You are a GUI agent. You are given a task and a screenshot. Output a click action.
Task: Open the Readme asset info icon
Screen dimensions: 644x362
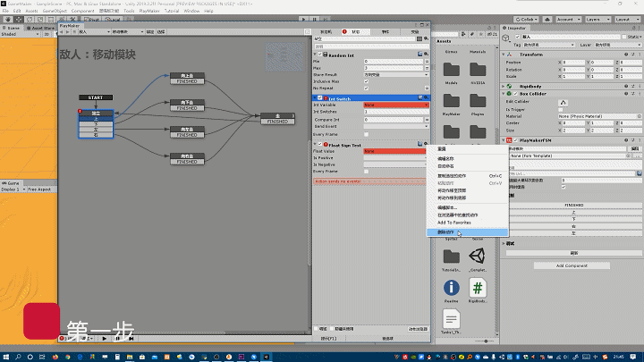click(452, 287)
